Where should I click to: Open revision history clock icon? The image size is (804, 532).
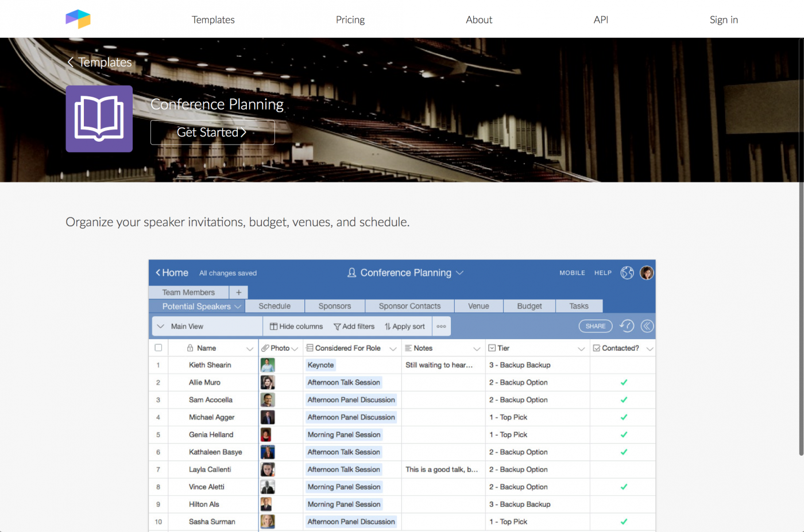pyautogui.click(x=627, y=326)
